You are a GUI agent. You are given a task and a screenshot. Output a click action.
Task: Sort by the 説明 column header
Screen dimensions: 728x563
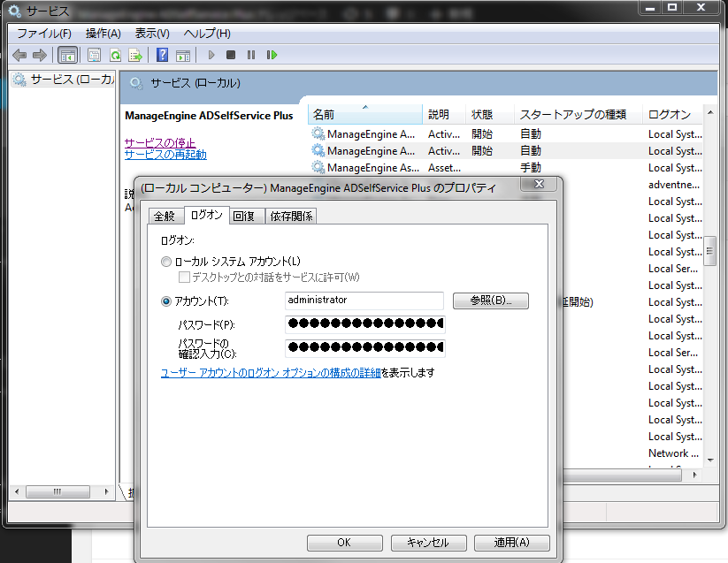[x=444, y=114]
